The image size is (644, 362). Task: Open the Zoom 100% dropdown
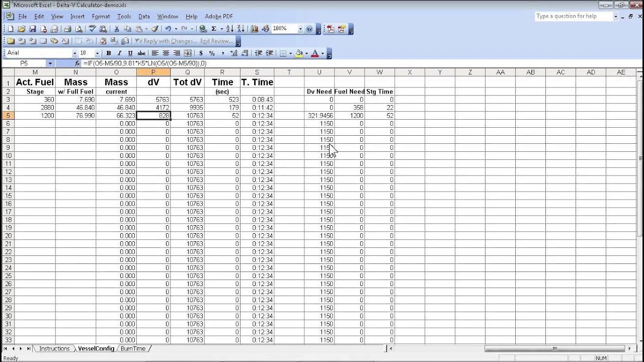click(x=300, y=29)
